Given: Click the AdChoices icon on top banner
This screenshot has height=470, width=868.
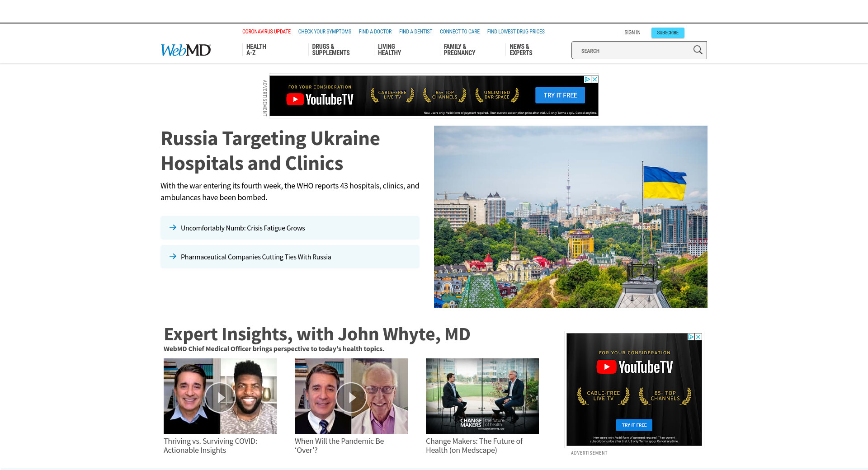Looking at the screenshot, I should point(587,79).
